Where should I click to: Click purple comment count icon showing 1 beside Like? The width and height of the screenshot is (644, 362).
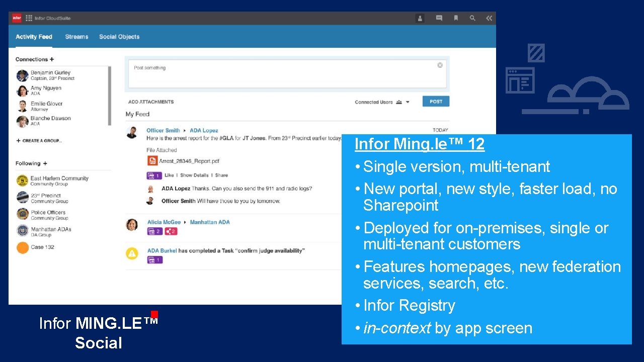click(154, 175)
